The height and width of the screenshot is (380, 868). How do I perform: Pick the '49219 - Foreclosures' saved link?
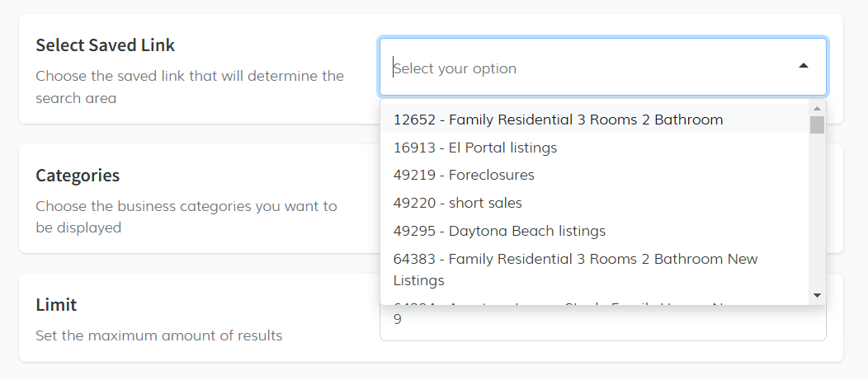click(x=464, y=175)
